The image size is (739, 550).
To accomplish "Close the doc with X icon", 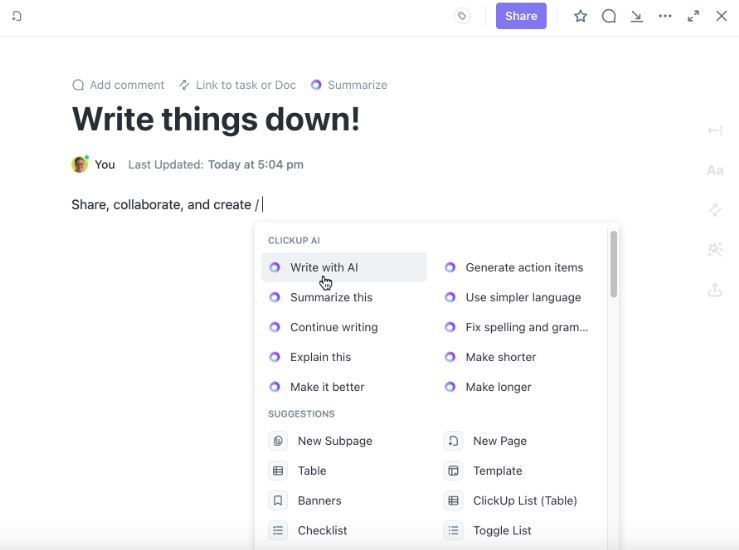I will [721, 16].
